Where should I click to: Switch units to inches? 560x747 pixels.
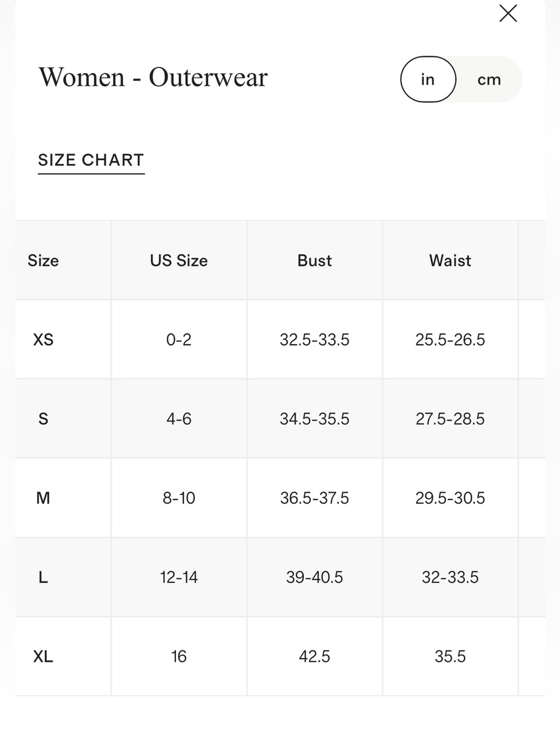(x=428, y=79)
